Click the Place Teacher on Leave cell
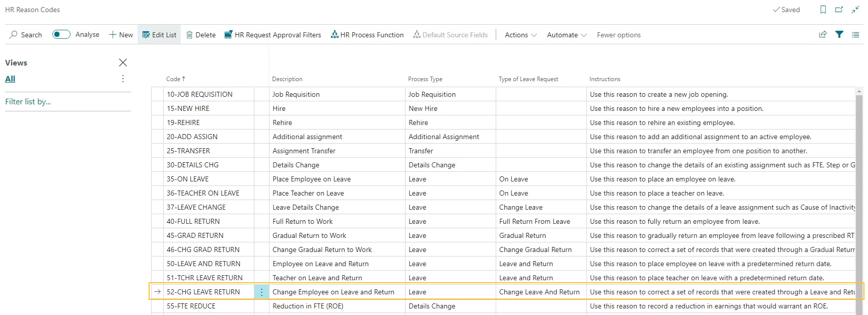 pyautogui.click(x=337, y=193)
